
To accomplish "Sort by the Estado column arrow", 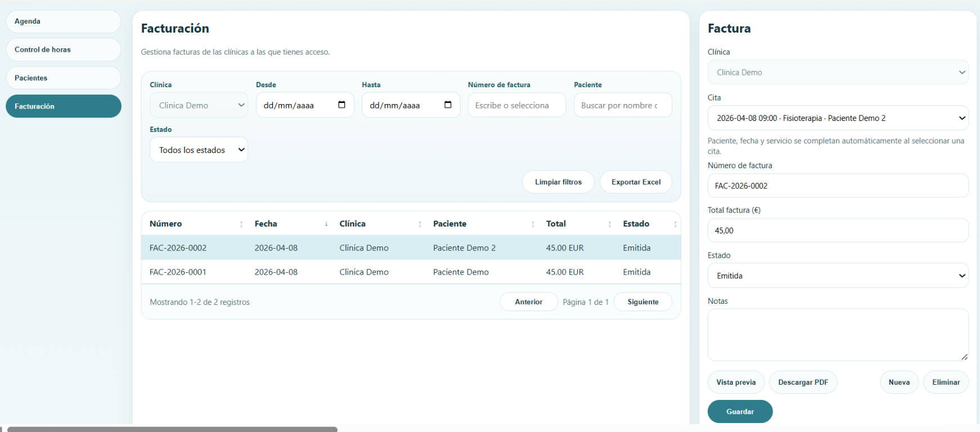I will (675, 224).
